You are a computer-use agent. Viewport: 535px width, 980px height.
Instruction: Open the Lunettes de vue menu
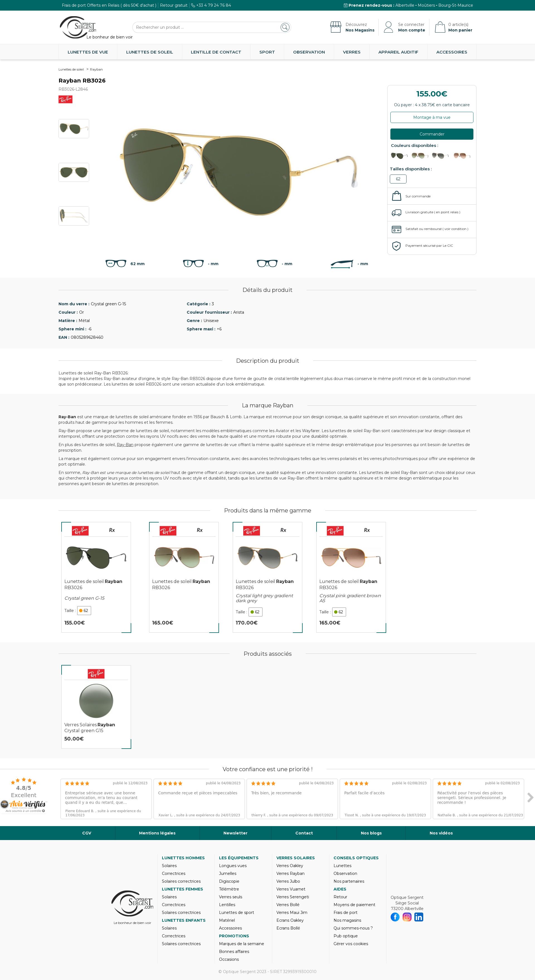[88, 52]
